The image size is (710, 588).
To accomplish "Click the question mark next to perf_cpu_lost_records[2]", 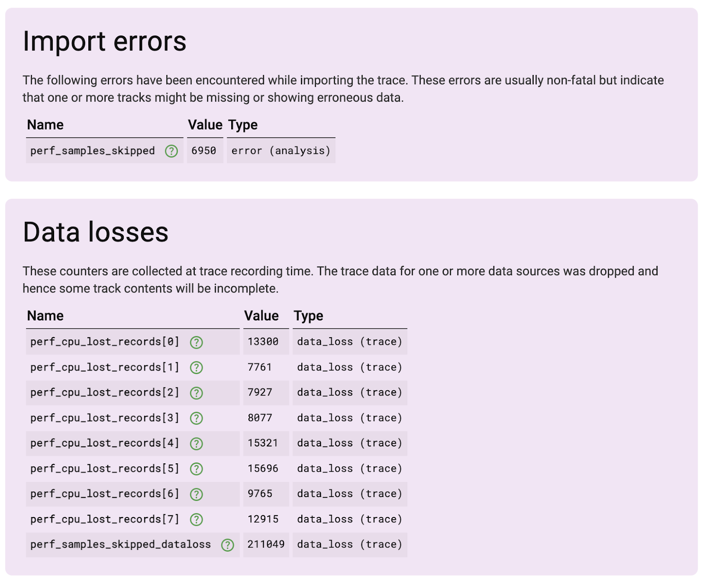I will coord(197,393).
